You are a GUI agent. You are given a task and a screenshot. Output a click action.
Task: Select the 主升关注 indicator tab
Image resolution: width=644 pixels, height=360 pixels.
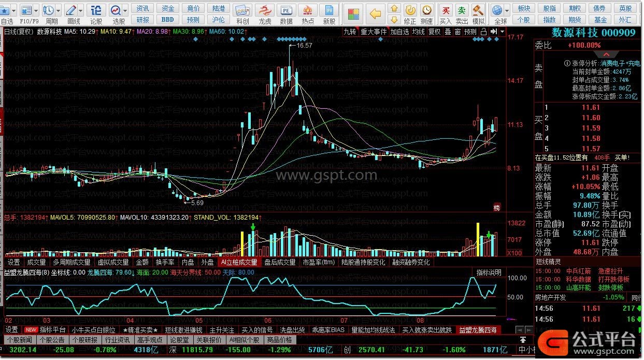click(x=221, y=329)
